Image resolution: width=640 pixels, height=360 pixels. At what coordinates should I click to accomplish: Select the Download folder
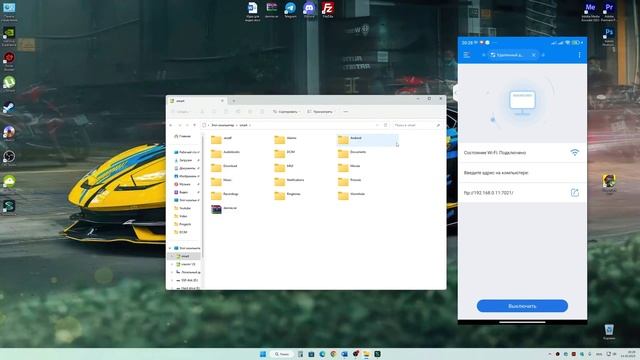pos(224,167)
